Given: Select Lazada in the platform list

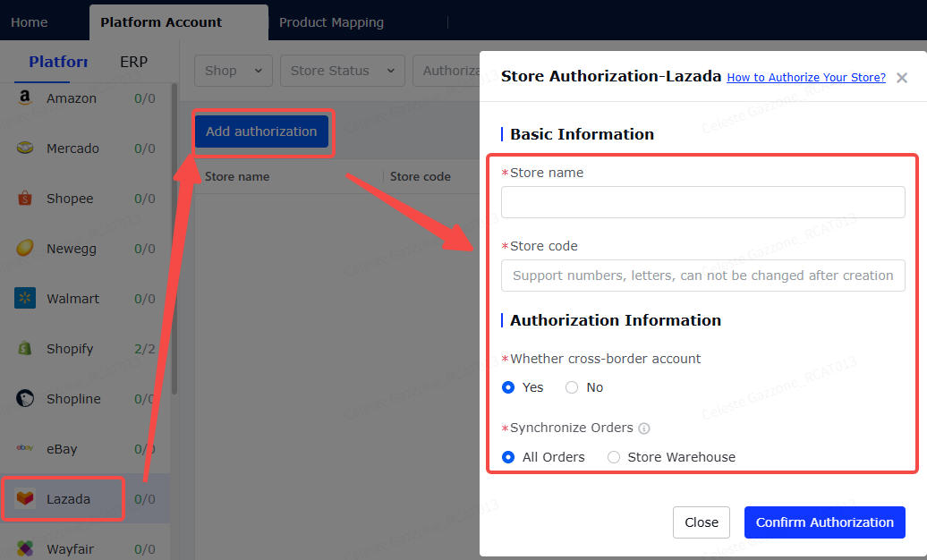Looking at the screenshot, I should 85,499.
